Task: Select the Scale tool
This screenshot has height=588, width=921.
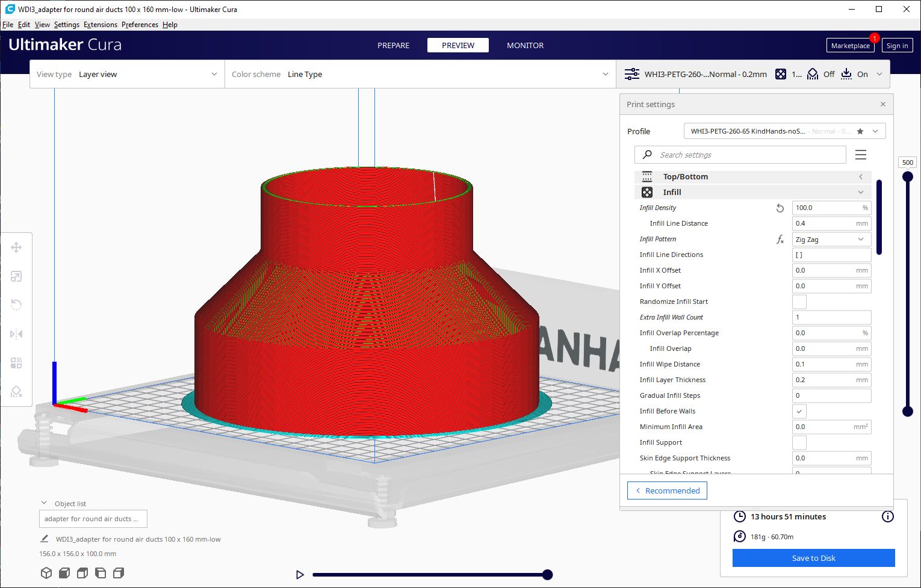Action: point(16,276)
